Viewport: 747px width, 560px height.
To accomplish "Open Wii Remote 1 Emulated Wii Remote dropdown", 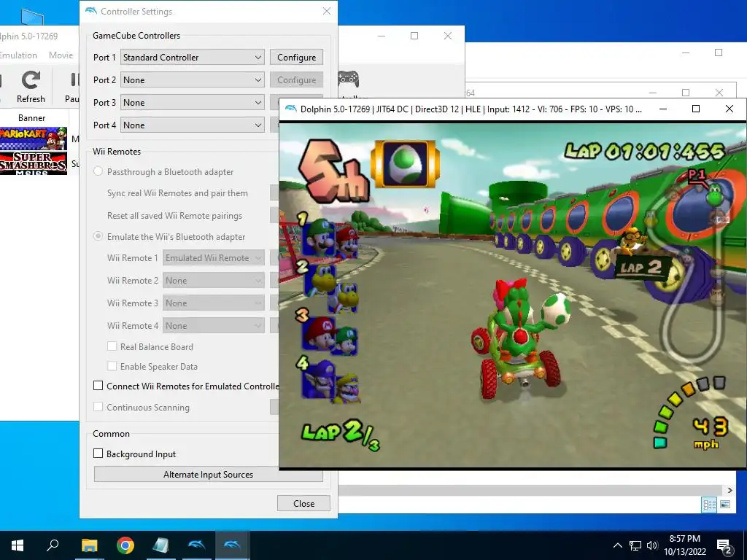I will [x=214, y=257].
